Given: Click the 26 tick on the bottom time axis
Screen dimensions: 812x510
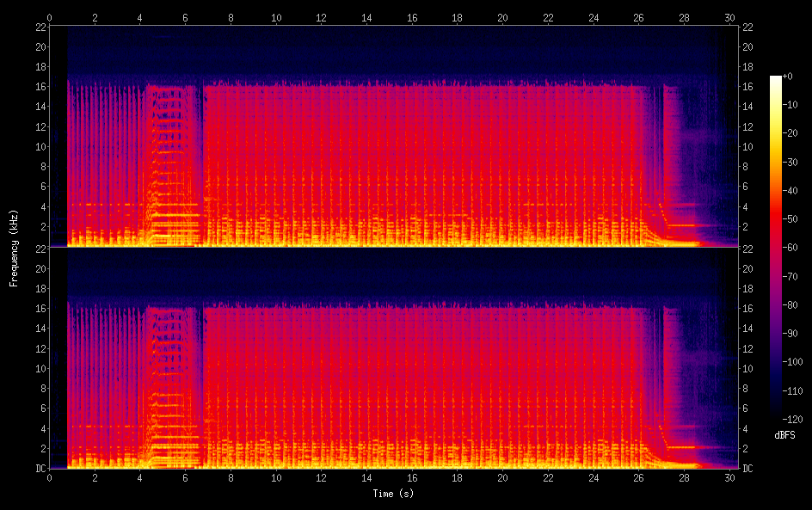Looking at the screenshot, I should [638, 478].
